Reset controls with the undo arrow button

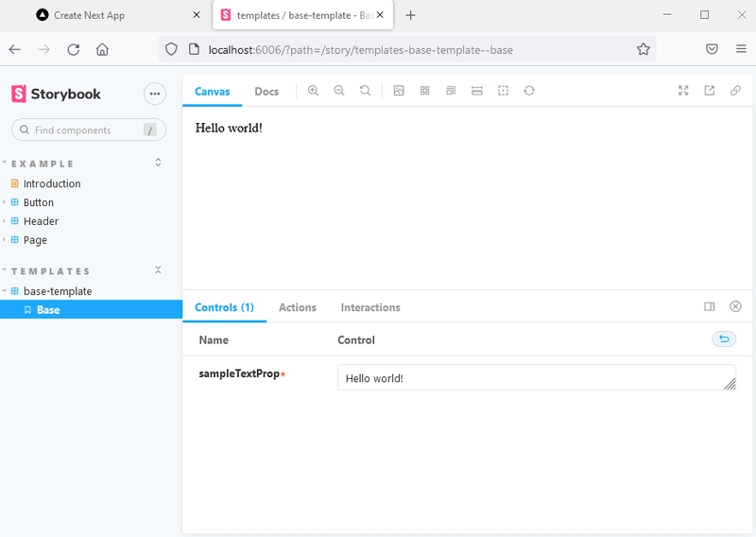coord(724,339)
